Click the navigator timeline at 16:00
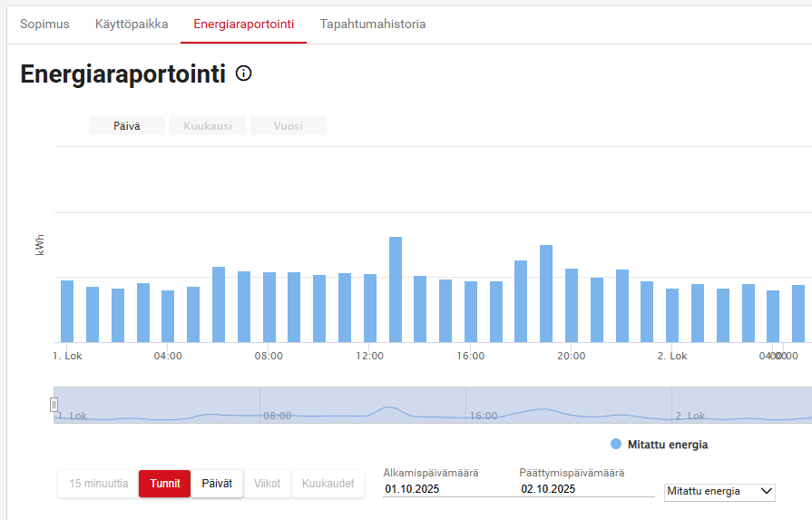This screenshot has width=812, height=520. click(483, 416)
